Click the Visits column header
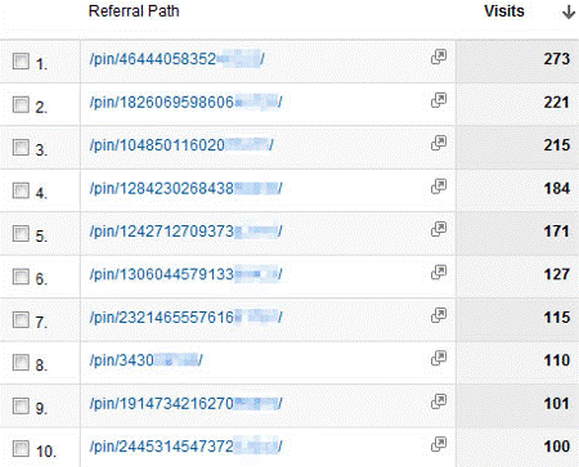 (504, 11)
